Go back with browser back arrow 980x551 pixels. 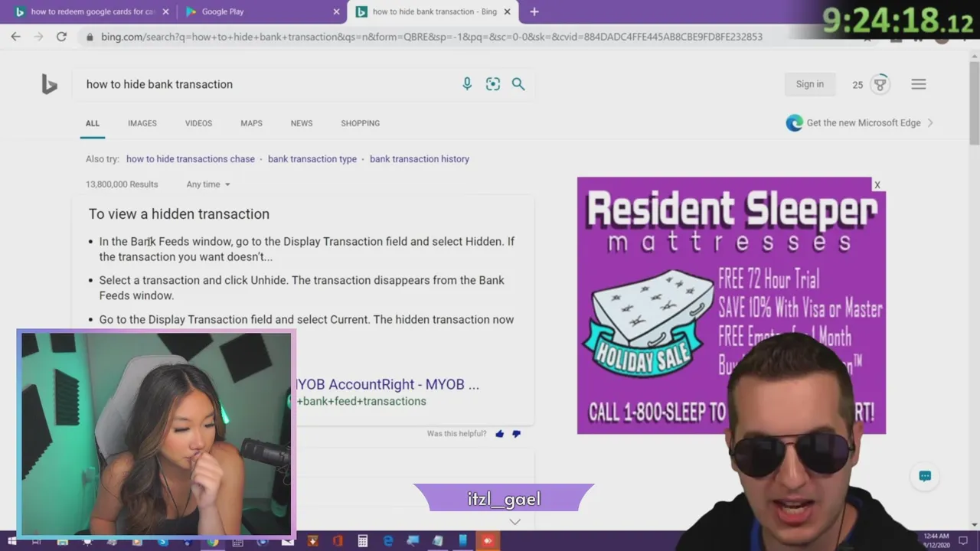[16, 37]
